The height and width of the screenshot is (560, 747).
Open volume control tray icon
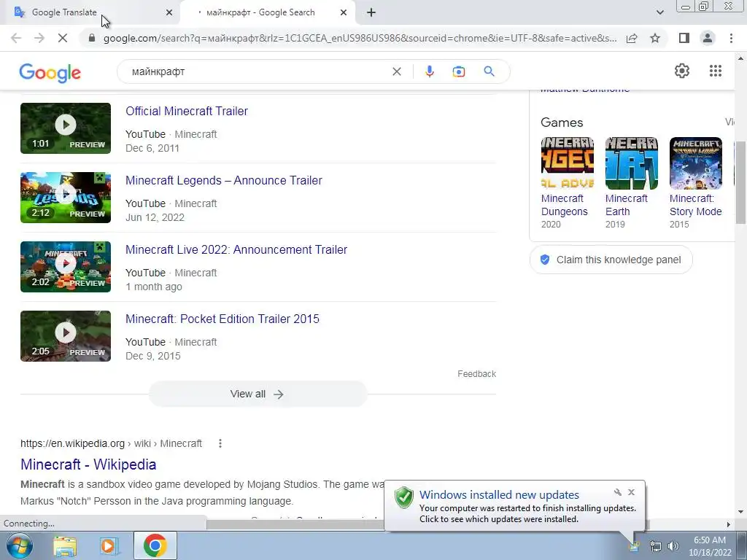[x=673, y=546]
